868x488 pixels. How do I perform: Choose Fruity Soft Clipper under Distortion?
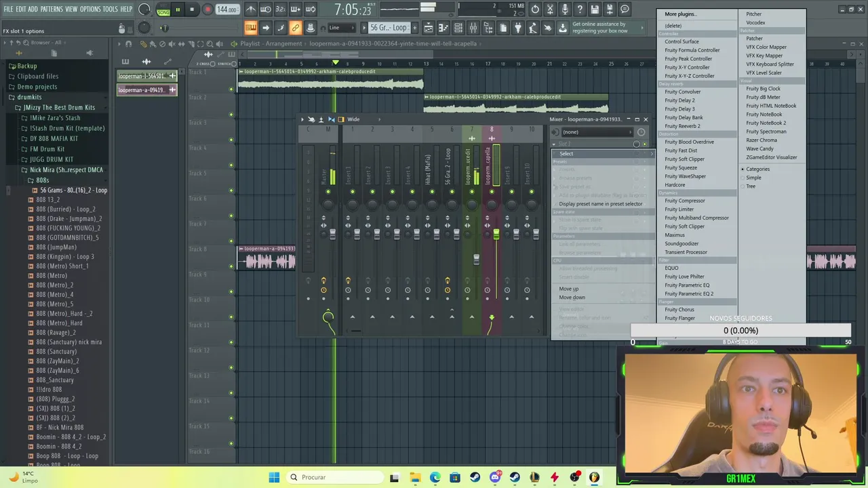(684, 159)
